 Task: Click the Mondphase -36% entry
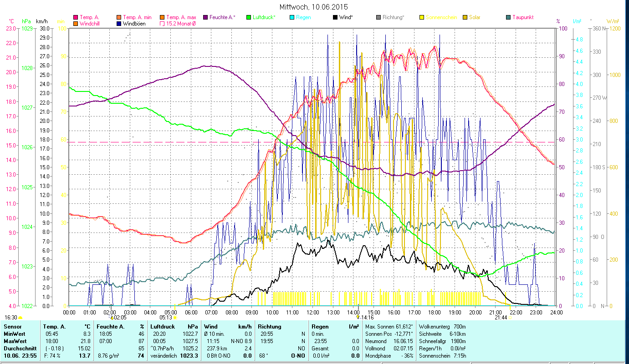(389, 355)
